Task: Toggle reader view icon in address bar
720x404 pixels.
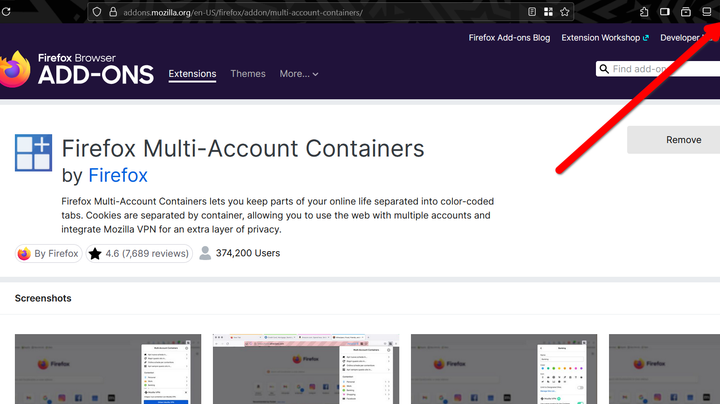Action: coord(532,12)
